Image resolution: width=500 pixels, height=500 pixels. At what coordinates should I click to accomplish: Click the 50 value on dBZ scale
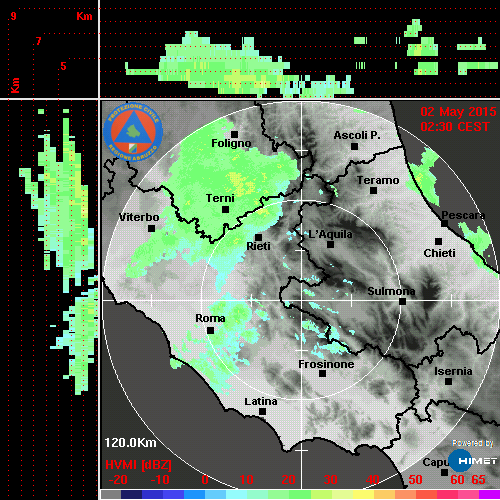coord(415,480)
